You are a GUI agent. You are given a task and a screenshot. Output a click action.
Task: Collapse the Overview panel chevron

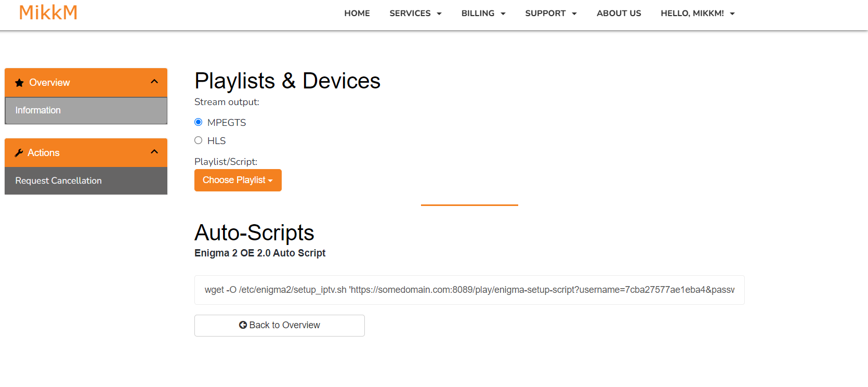154,82
